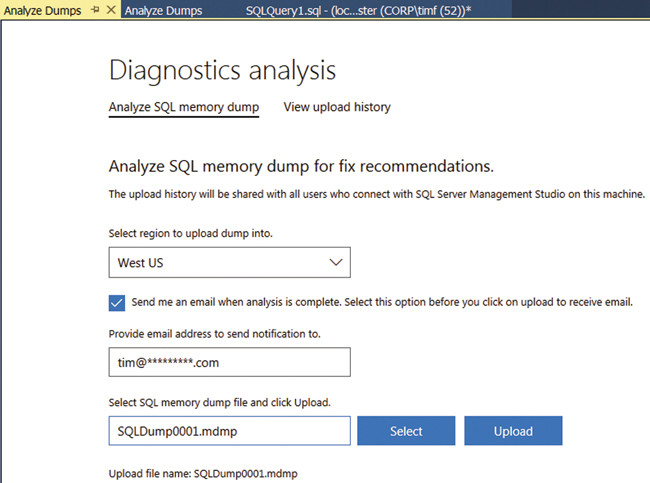Close the active Analyze Dumps tab
Viewport: 650px width, 483px height.
110,10
